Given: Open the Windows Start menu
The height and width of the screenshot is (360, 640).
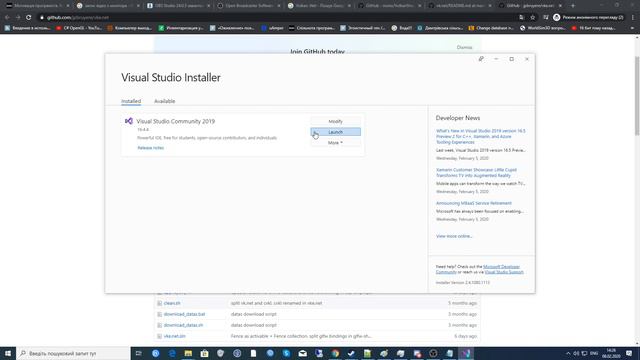Looking at the screenshot, I should pyautogui.click(x=8, y=353).
